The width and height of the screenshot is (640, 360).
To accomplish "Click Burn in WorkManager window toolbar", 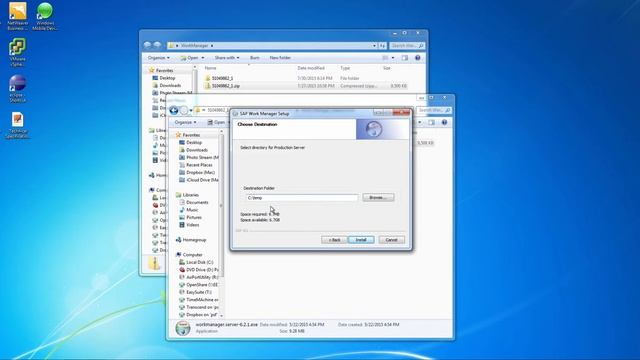I will tap(255, 58).
